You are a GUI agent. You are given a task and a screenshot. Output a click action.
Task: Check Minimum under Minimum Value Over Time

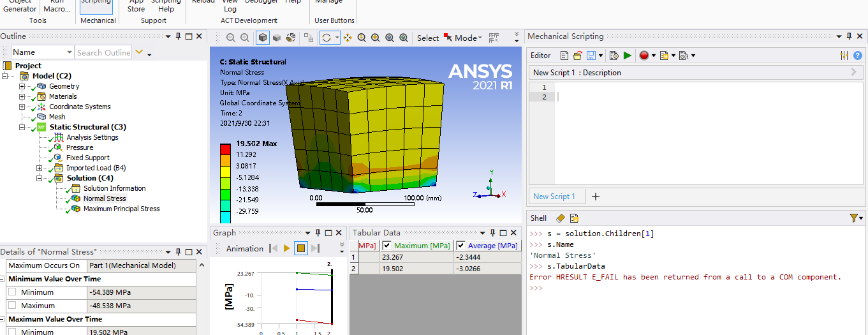pyautogui.click(x=13, y=292)
